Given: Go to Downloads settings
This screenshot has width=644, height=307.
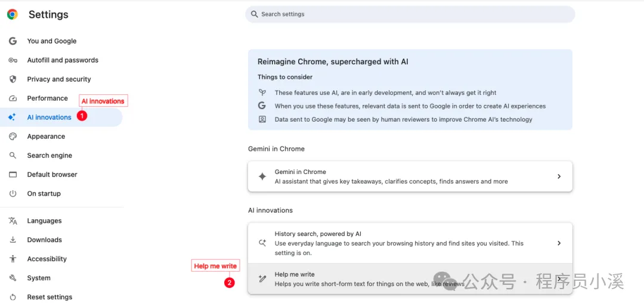Looking at the screenshot, I should (x=44, y=240).
